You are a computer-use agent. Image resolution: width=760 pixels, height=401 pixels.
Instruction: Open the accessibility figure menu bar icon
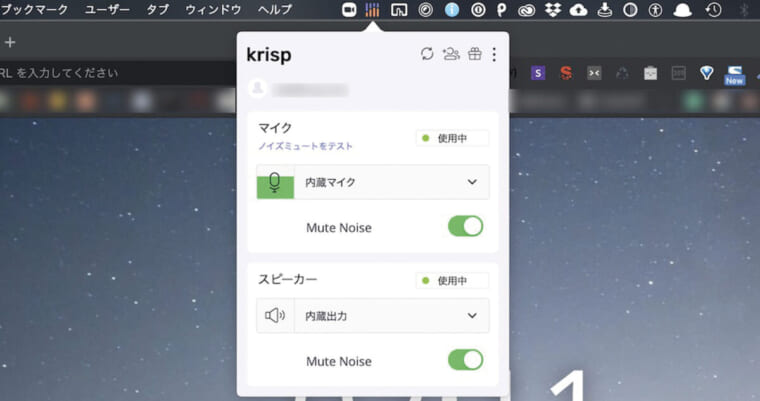655,9
